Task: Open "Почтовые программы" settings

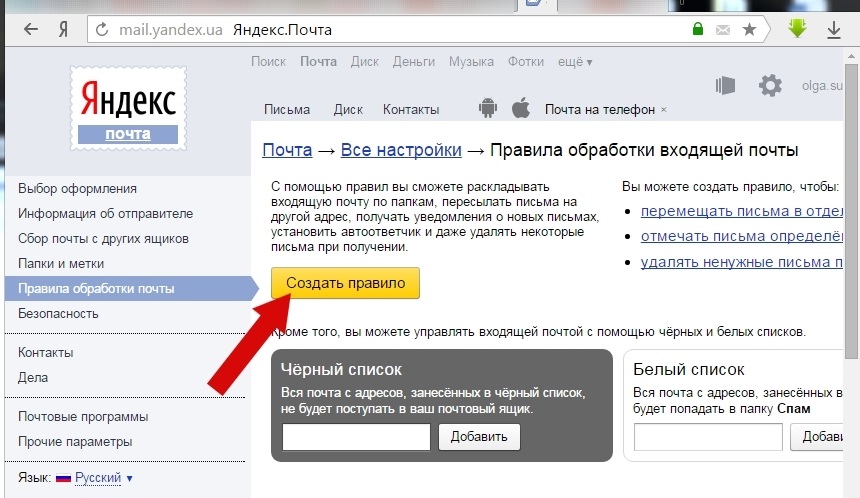Action: coord(83,416)
